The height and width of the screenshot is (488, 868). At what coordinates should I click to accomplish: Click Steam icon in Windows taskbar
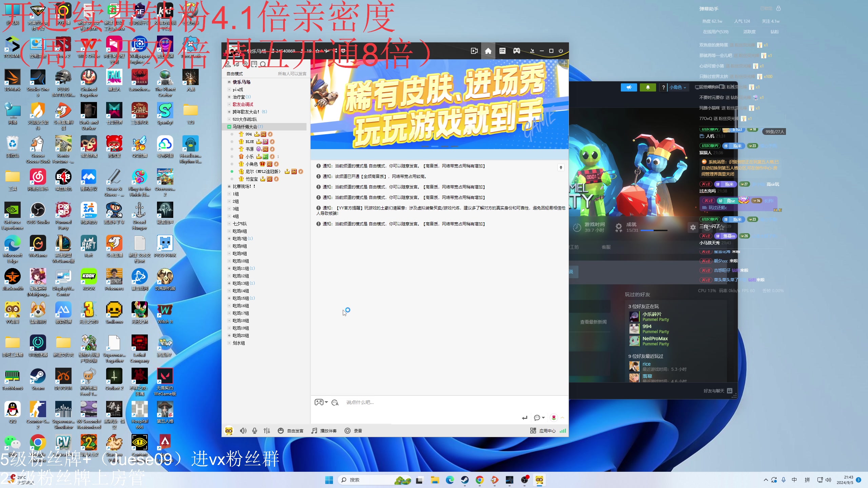[x=465, y=480]
